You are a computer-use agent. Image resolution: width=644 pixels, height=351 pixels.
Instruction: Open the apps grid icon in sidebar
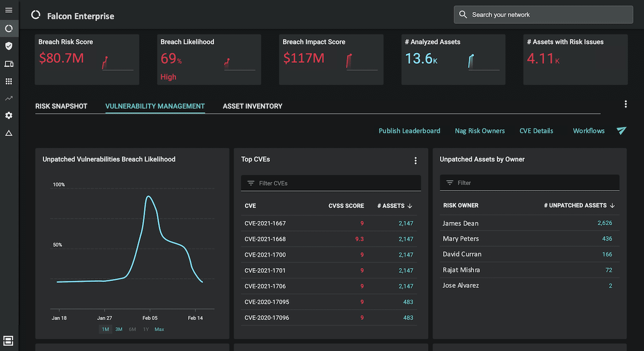coord(9,81)
